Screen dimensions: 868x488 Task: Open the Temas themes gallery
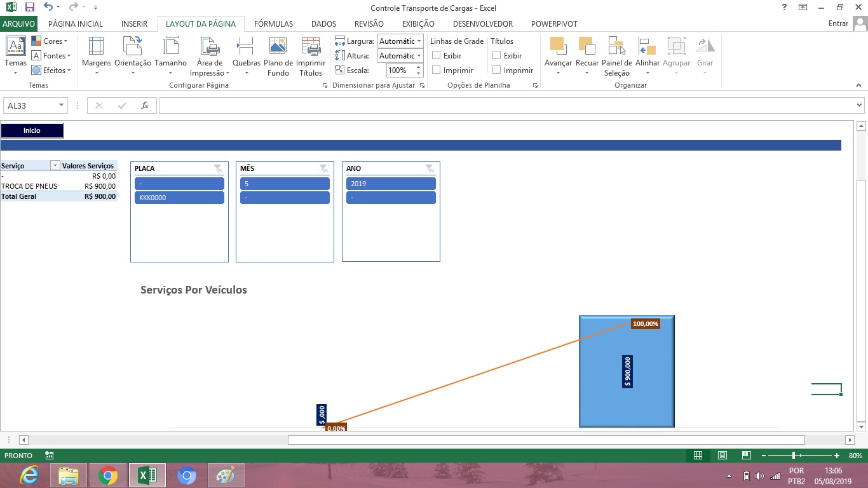tap(15, 56)
